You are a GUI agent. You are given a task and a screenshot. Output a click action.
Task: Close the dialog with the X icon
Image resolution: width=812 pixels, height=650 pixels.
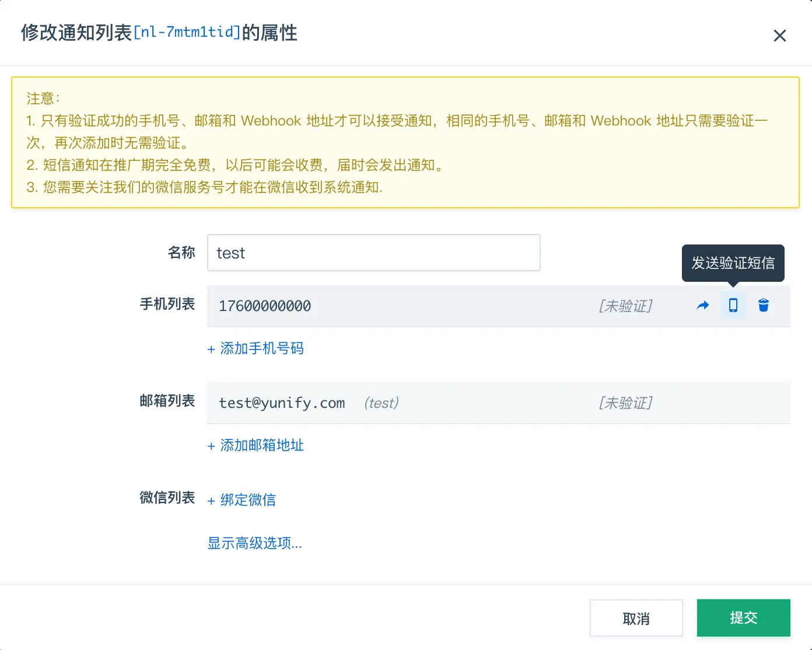[x=779, y=36]
